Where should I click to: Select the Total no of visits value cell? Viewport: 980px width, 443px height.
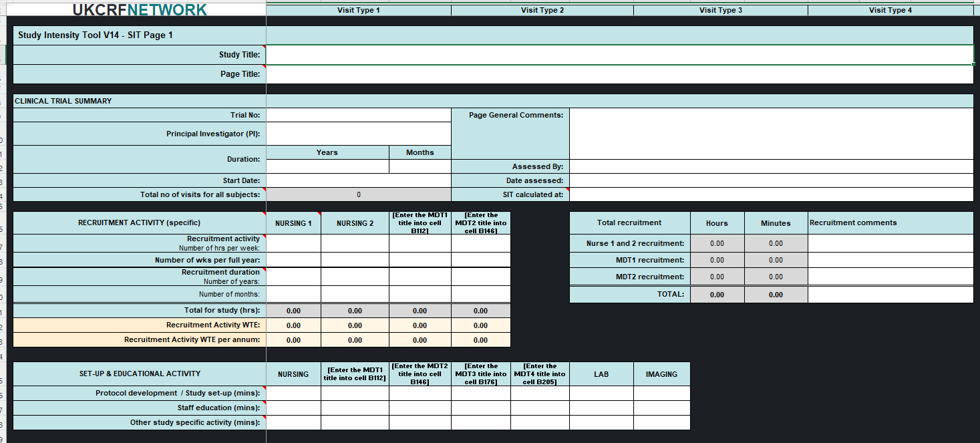point(359,194)
